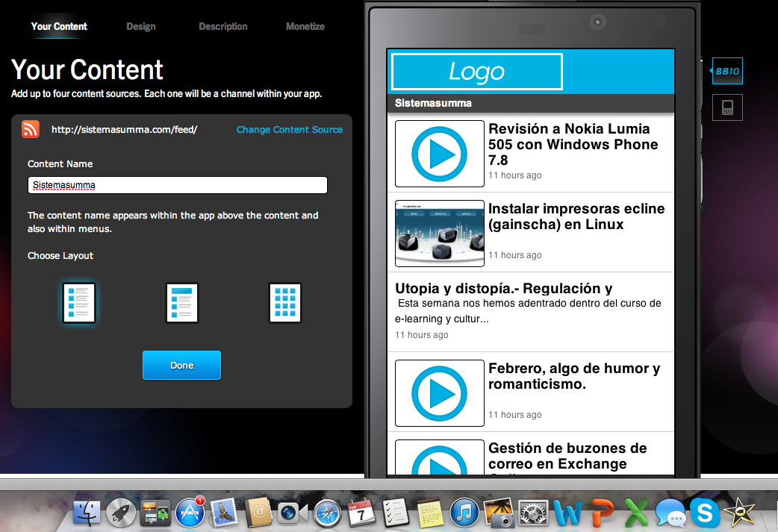Select the BB10 device preview icon
This screenshot has width=778, height=532.
point(727,71)
